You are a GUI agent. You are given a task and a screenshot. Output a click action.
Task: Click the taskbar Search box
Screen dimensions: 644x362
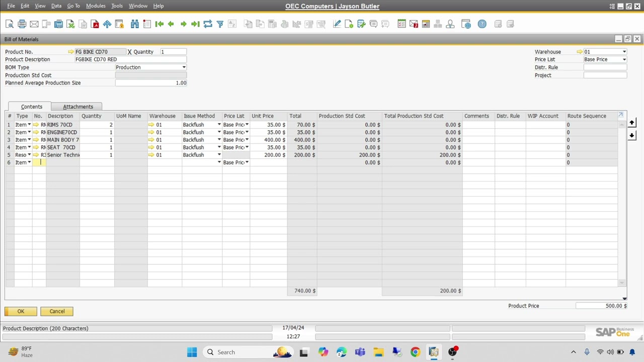tap(249, 352)
